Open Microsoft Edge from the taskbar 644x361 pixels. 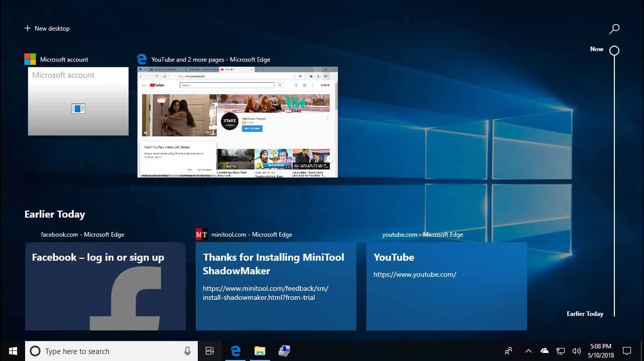(x=235, y=351)
